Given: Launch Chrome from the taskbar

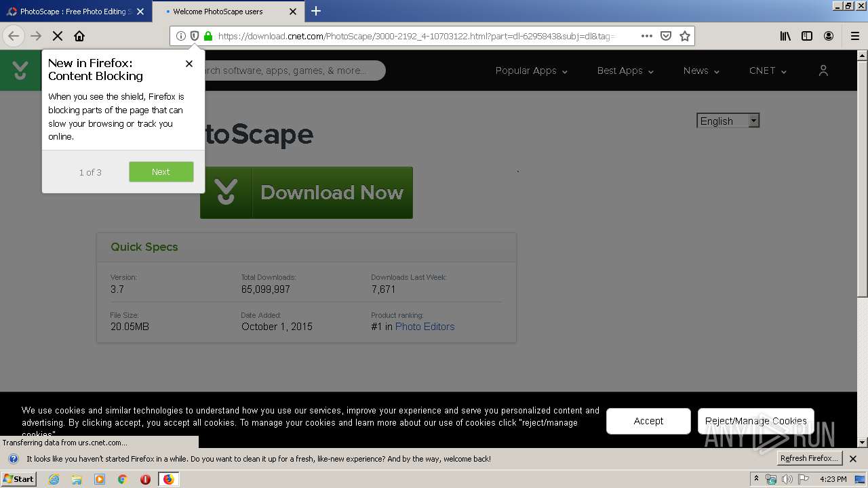Looking at the screenshot, I should pos(122,479).
